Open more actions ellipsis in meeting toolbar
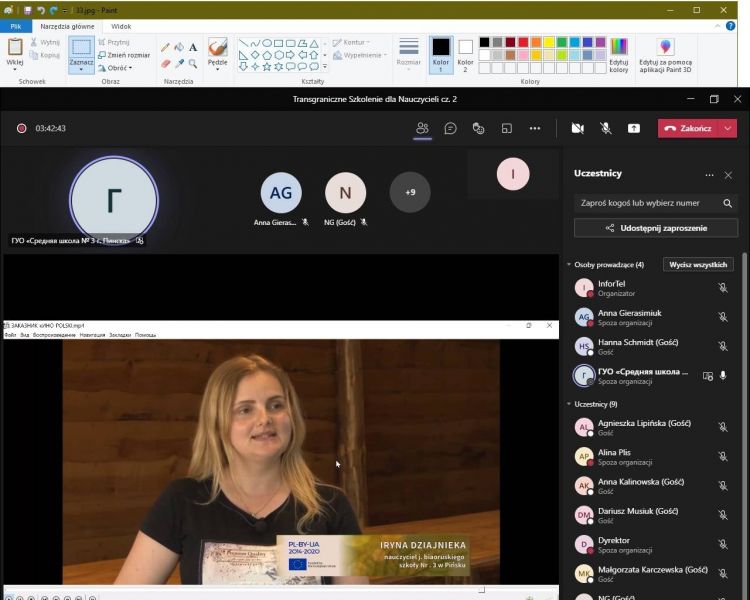 point(535,128)
